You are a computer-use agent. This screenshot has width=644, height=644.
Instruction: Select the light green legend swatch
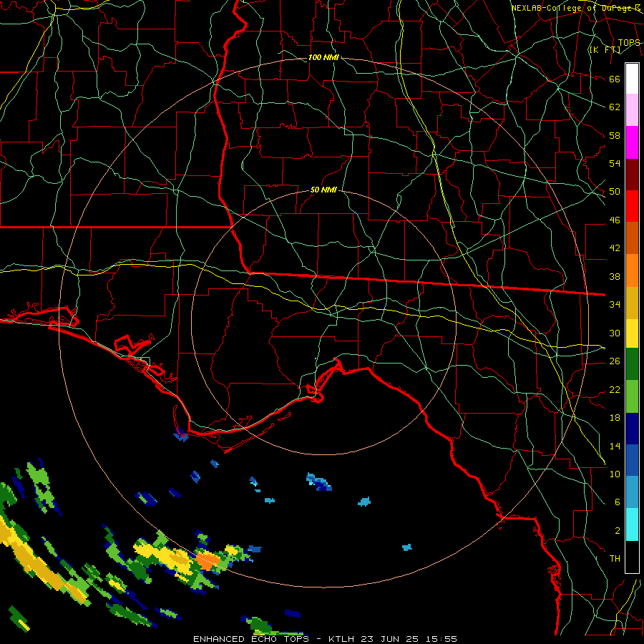pos(632,396)
